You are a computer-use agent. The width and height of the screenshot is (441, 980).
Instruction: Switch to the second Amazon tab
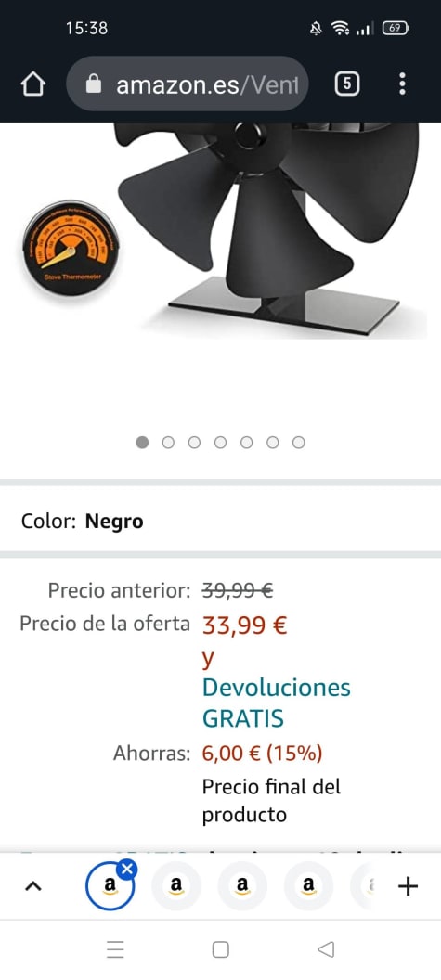point(176,885)
